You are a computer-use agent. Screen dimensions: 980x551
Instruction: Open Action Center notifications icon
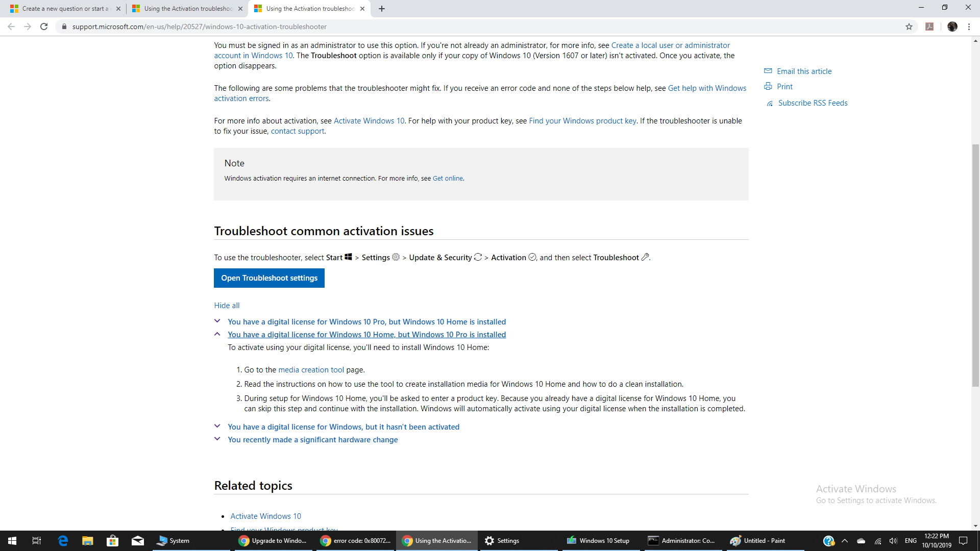[x=963, y=541]
